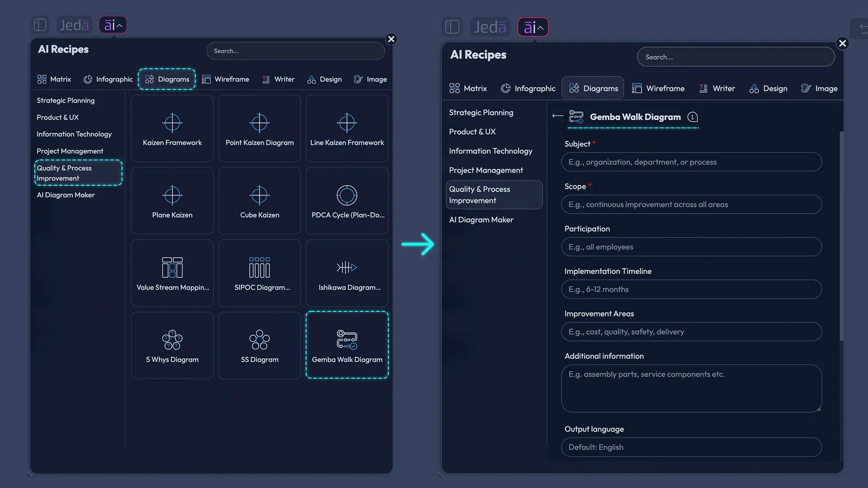The image size is (868, 488).
Task: Select SIPOC Diagram card
Action: coord(259,273)
